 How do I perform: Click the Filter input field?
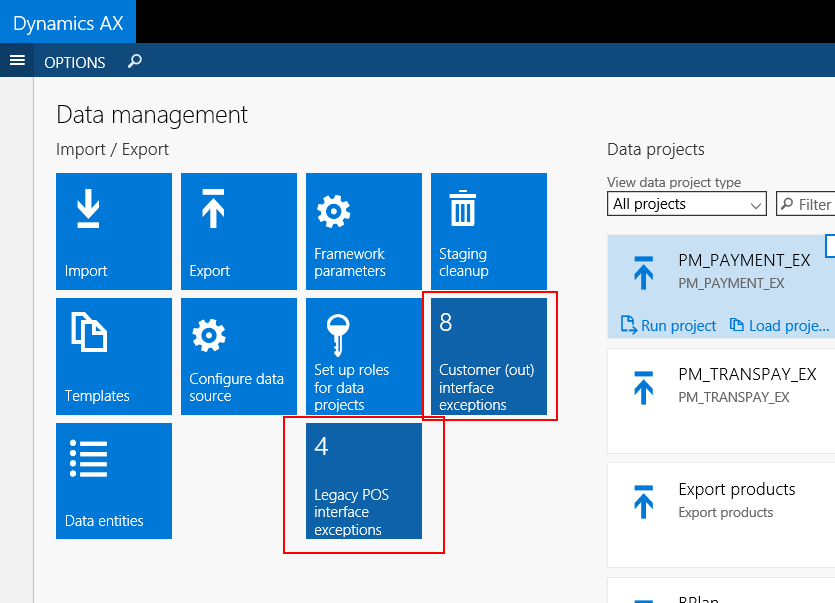[x=806, y=203]
